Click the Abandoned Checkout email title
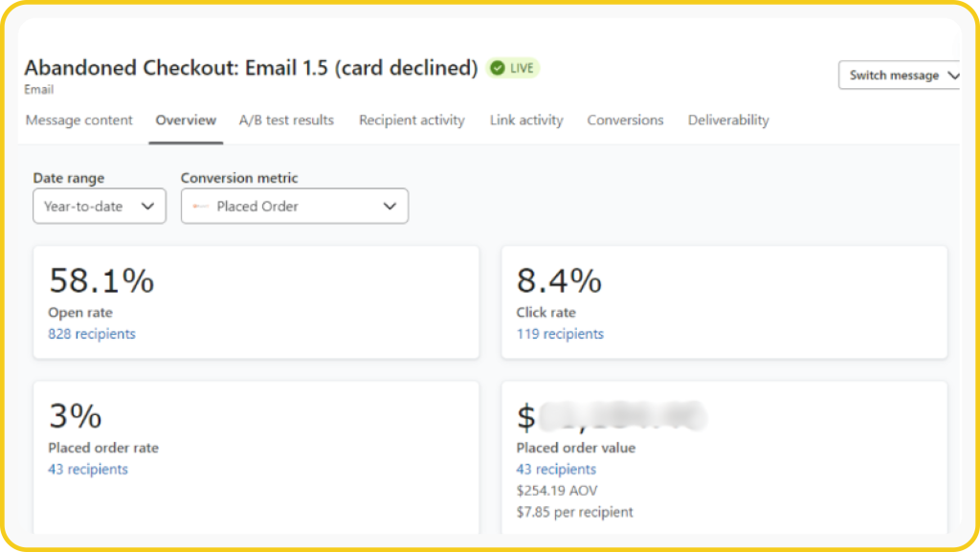The image size is (980, 552). (x=251, y=68)
